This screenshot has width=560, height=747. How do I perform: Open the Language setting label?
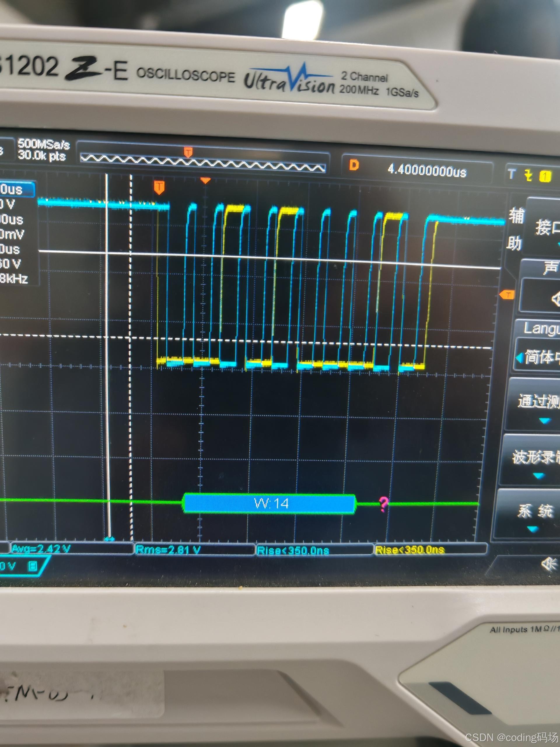(x=542, y=328)
